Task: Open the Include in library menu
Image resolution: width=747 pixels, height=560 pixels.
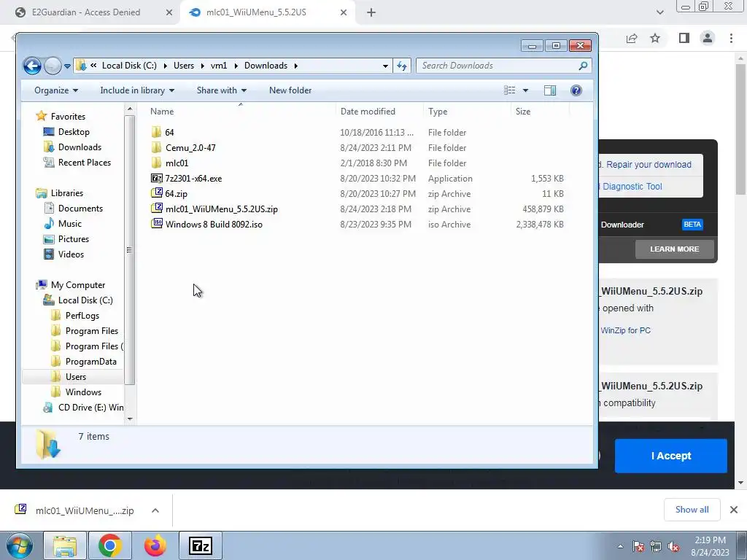Action: (137, 90)
